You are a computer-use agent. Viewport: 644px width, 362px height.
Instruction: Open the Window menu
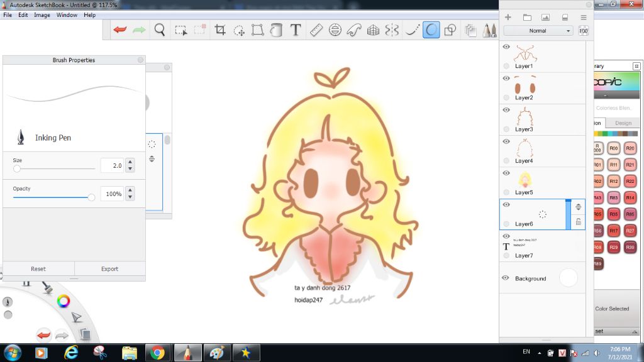67,15
